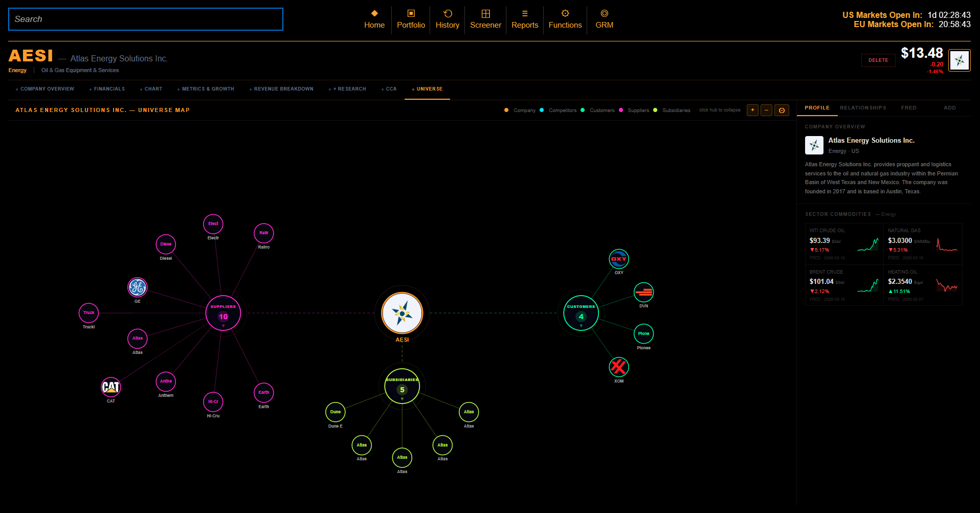Open the History navigation item
This screenshot has width=980, height=513.
tap(448, 19)
